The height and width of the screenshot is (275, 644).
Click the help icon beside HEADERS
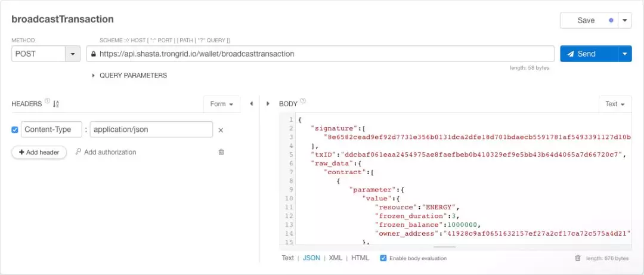pyautogui.click(x=47, y=101)
